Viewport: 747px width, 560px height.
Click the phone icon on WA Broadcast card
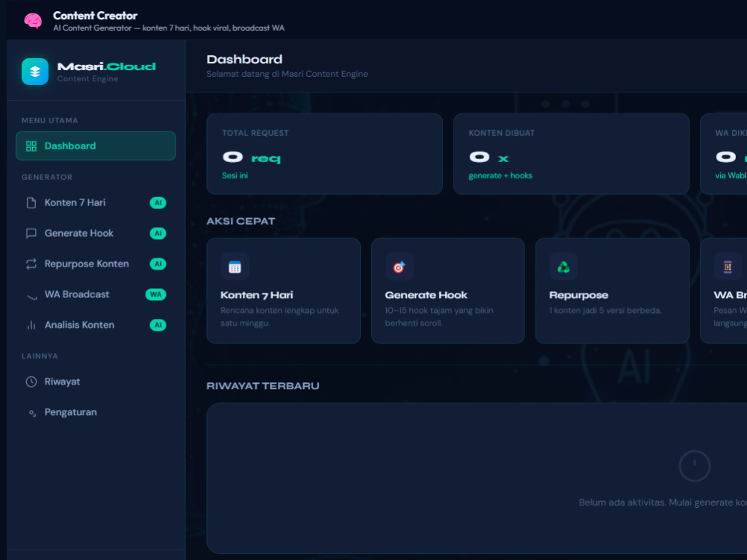click(x=728, y=267)
